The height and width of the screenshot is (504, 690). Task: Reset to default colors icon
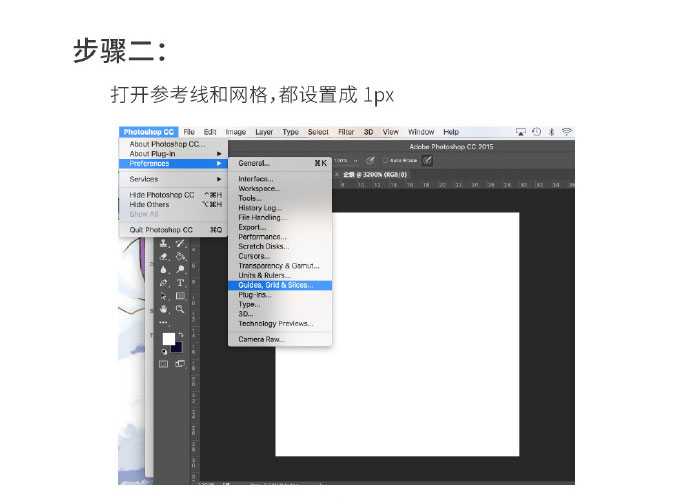pos(164,351)
